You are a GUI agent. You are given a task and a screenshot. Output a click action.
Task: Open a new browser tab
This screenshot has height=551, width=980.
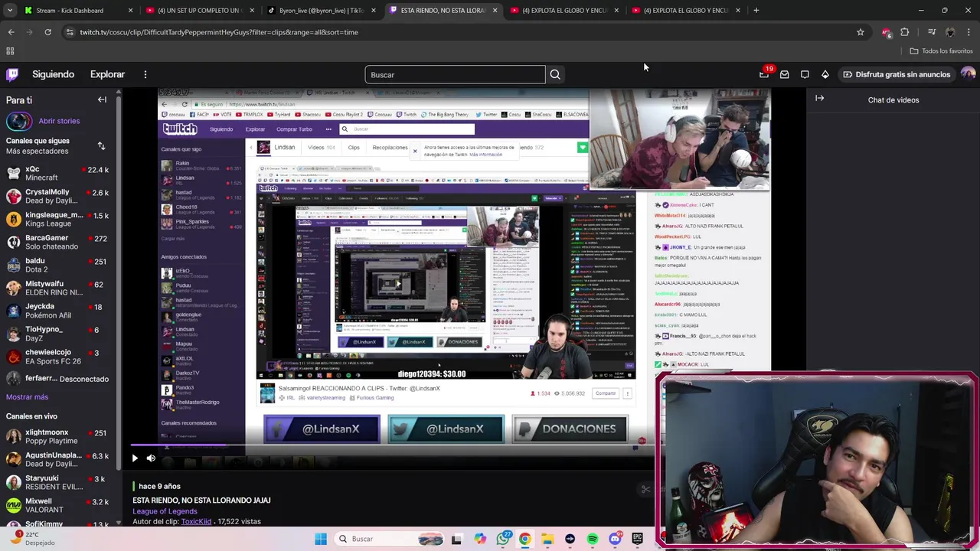(x=756, y=11)
